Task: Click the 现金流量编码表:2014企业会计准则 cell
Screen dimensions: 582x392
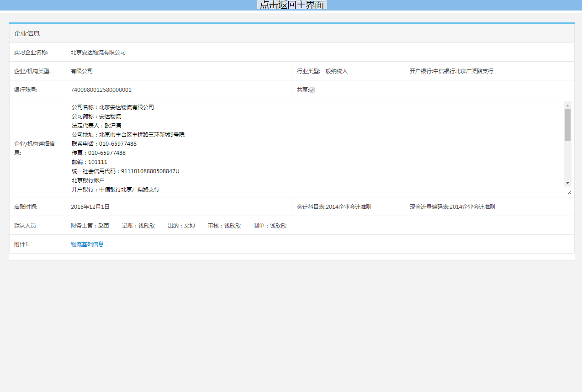Action: point(452,207)
